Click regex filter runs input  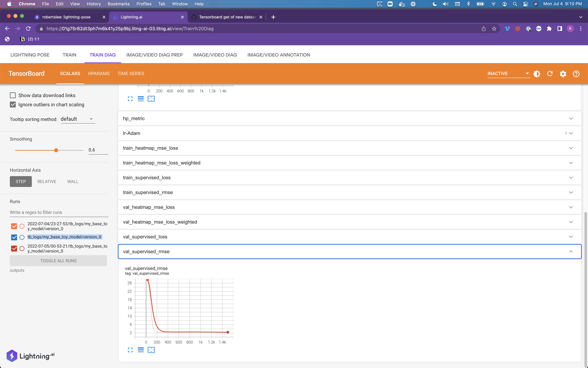coord(59,212)
